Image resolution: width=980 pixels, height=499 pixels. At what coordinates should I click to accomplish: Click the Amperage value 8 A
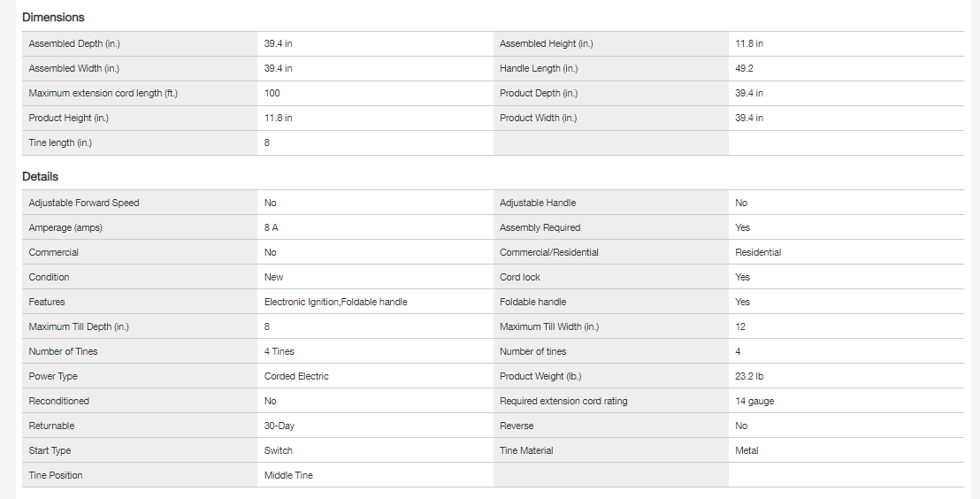[x=272, y=227]
